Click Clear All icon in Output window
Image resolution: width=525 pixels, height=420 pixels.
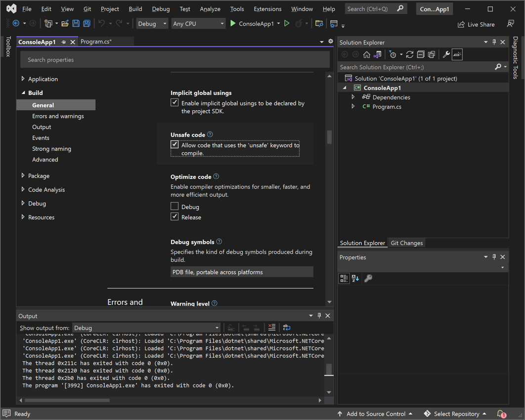pyautogui.click(x=272, y=327)
